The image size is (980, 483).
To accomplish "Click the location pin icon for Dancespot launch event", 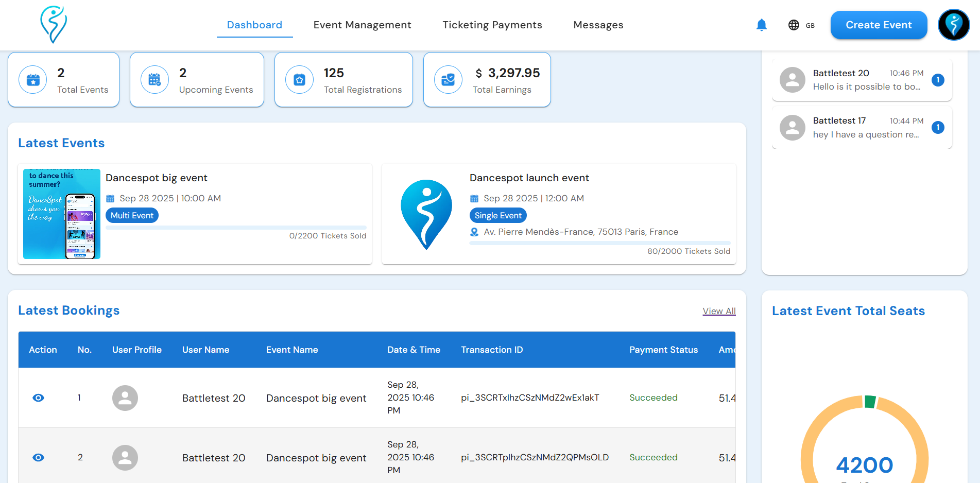I will [474, 232].
